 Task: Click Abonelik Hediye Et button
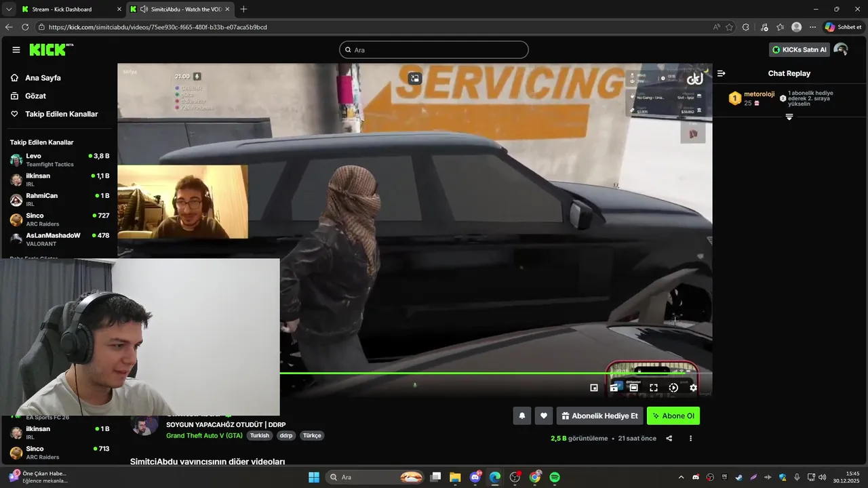coord(599,416)
